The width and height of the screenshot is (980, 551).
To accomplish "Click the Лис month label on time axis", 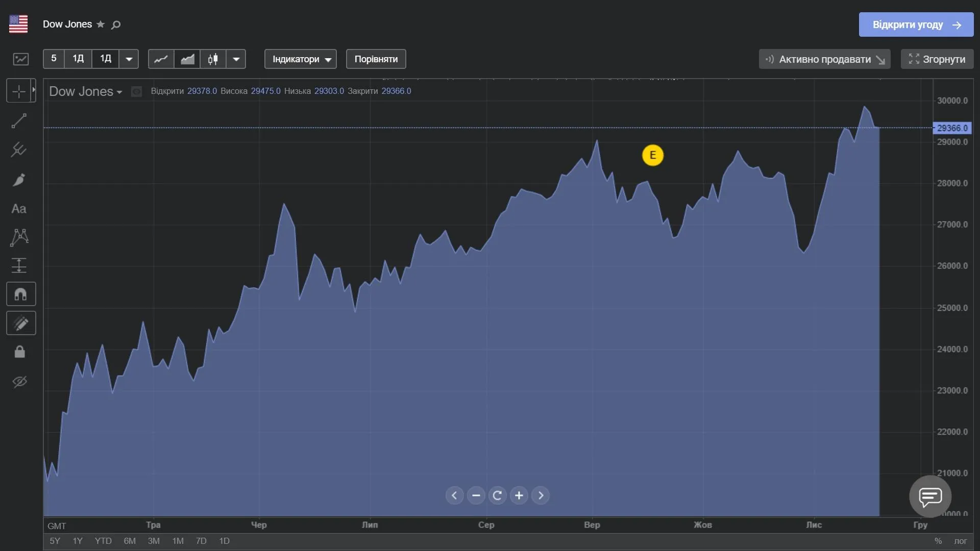I will coord(814,525).
